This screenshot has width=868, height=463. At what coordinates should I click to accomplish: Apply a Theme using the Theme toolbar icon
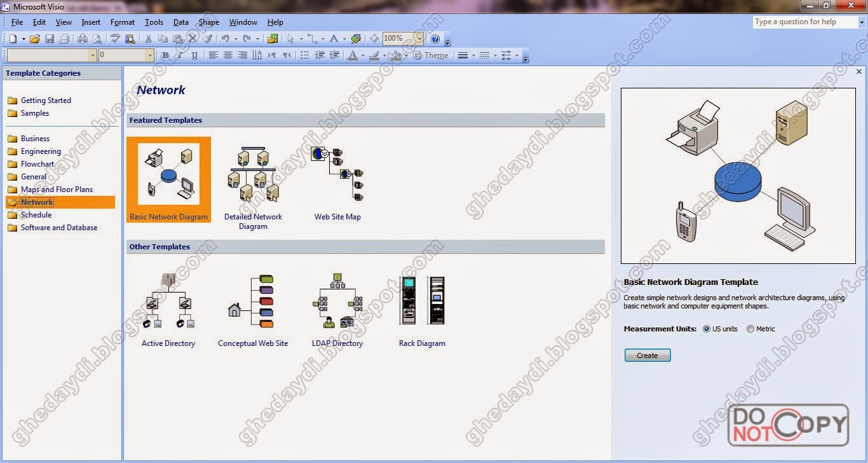[x=431, y=55]
